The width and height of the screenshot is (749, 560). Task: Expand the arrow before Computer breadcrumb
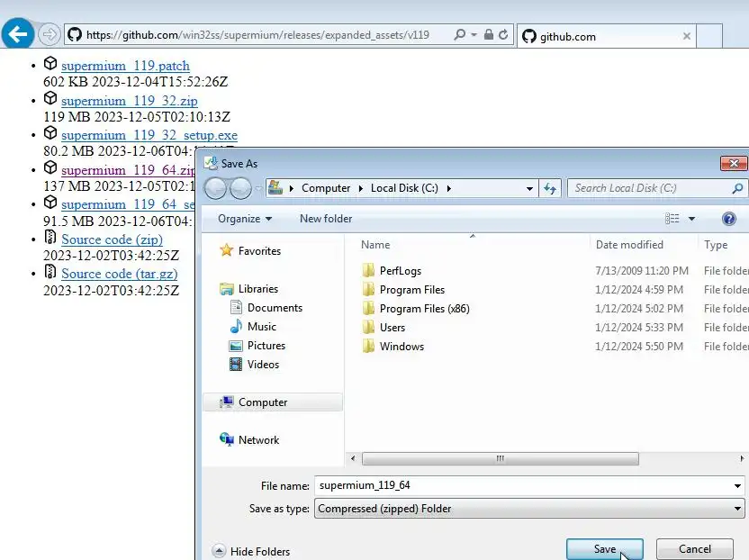click(x=292, y=188)
